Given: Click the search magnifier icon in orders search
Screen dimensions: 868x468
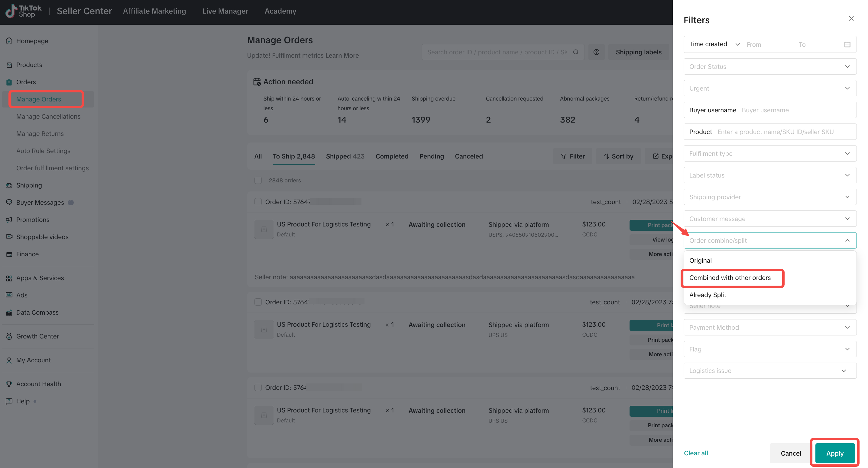Looking at the screenshot, I should coord(576,52).
